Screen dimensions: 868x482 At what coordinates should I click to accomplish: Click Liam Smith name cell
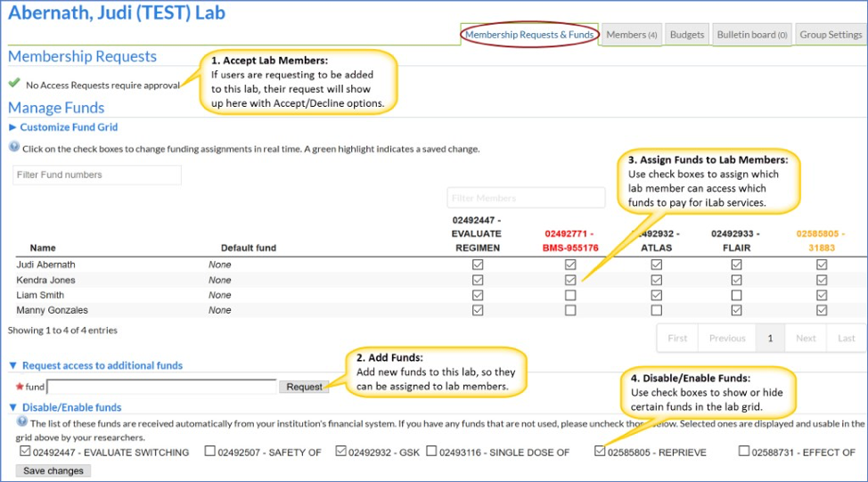click(40, 296)
